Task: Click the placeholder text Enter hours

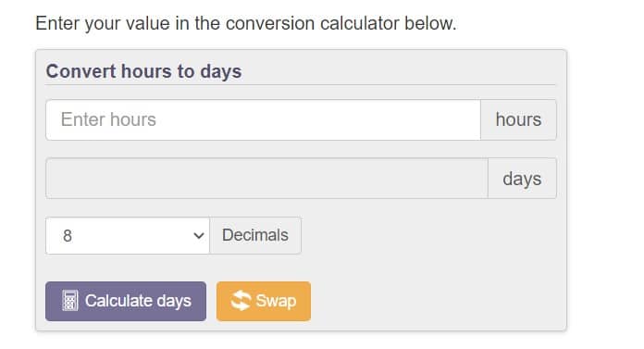Action: [x=108, y=119]
